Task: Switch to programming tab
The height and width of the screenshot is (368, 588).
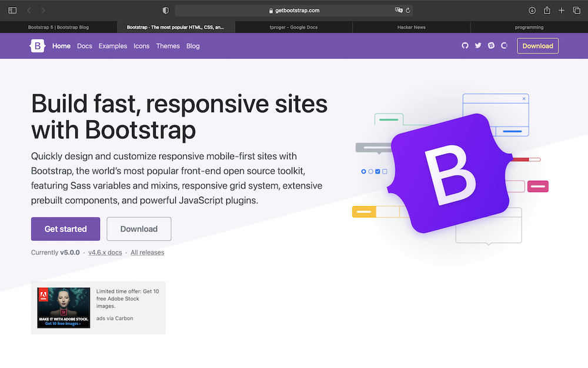Action: [529, 27]
